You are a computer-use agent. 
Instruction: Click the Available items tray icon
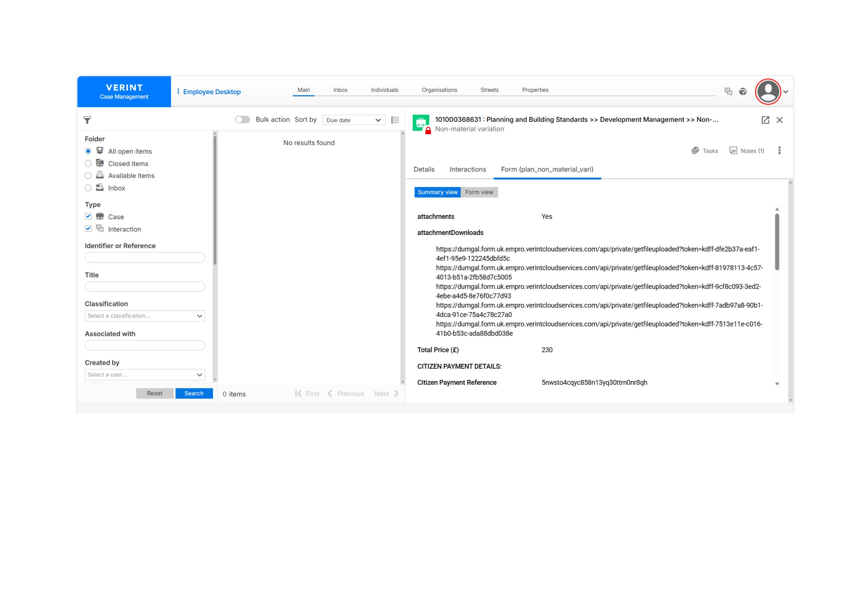(100, 175)
